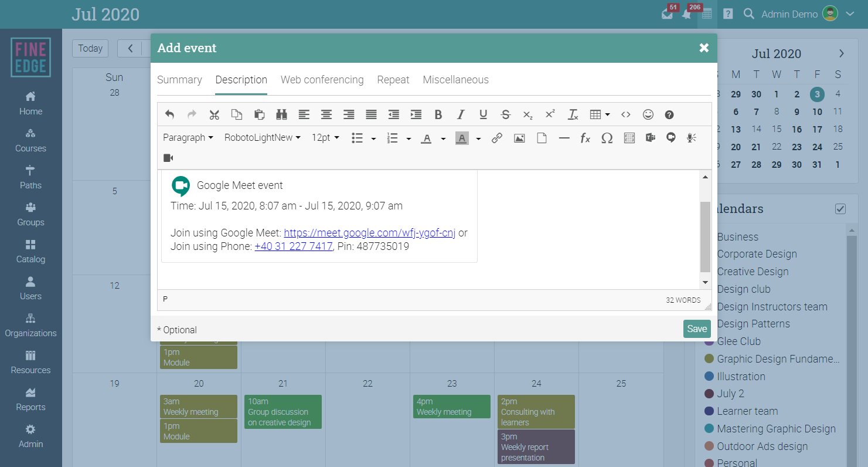Record audio with the microphone icon

pos(692,138)
